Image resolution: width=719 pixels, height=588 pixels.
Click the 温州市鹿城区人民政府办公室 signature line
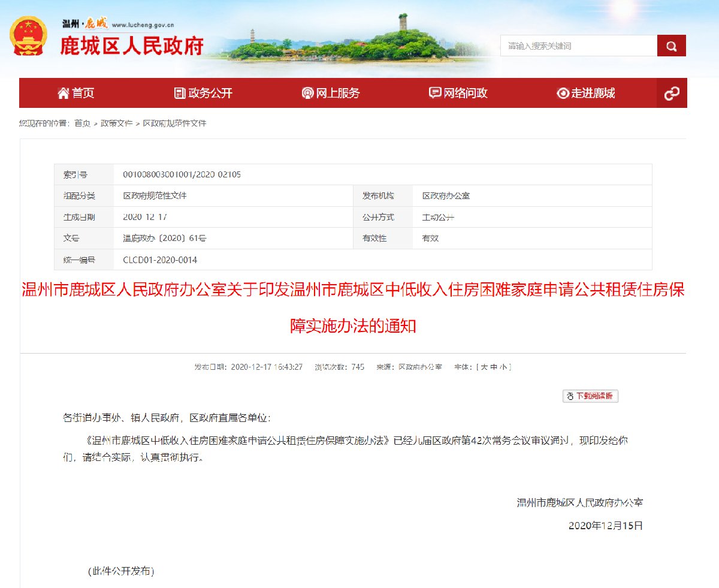pyautogui.click(x=580, y=503)
